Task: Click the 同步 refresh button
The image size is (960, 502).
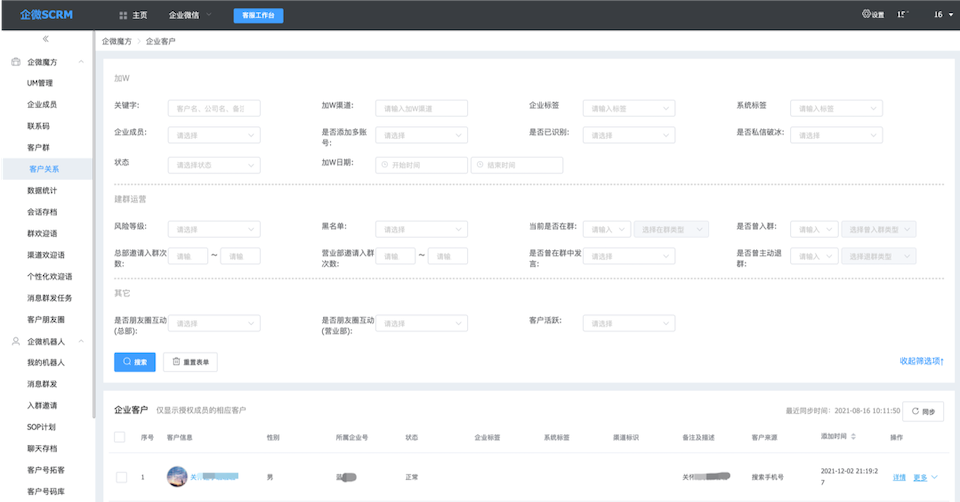Action: click(922, 411)
